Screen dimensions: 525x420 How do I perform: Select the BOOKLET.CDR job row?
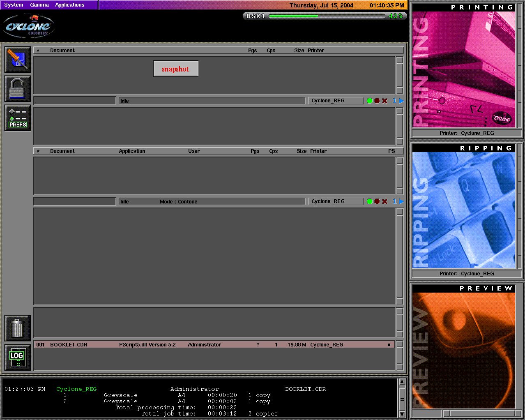pos(214,344)
